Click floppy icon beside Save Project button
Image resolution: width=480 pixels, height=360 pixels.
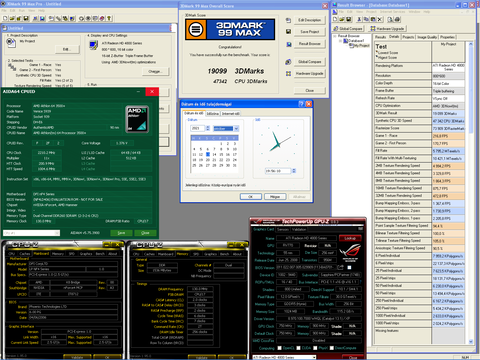pos(288,32)
